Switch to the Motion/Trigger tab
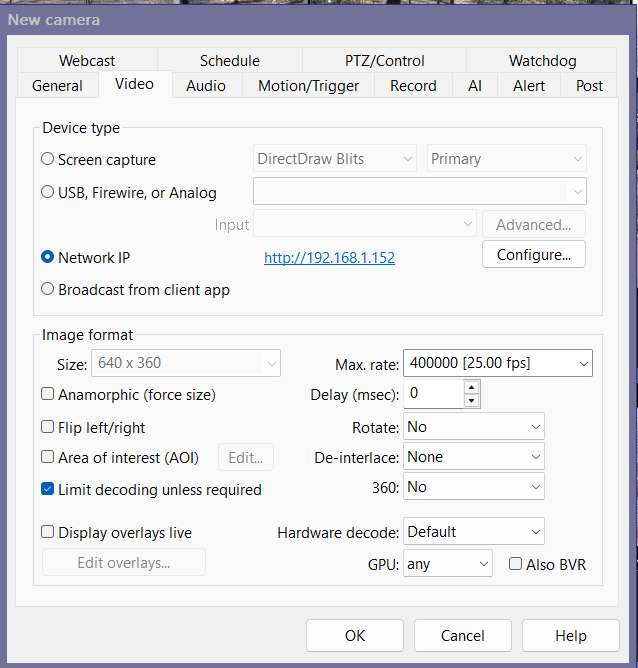Image resolution: width=638 pixels, height=668 pixels. [308, 86]
